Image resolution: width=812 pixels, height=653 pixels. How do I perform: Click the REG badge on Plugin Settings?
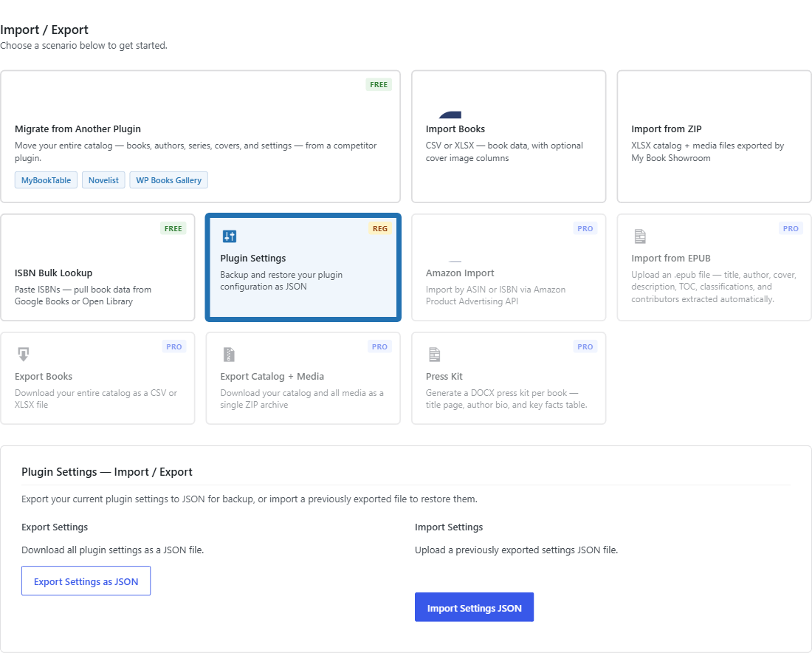tap(380, 228)
